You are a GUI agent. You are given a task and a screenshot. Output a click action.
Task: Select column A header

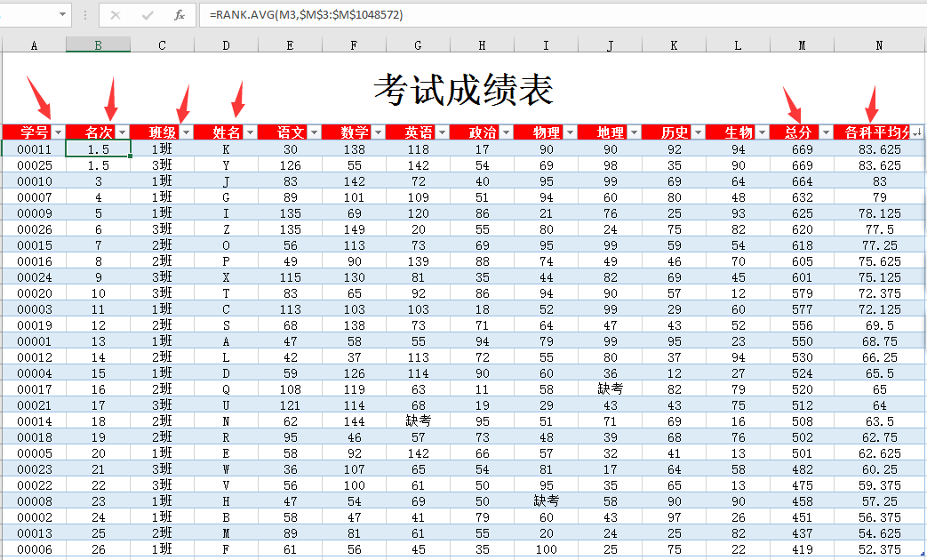pyautogui.click(x=34, y=45)
